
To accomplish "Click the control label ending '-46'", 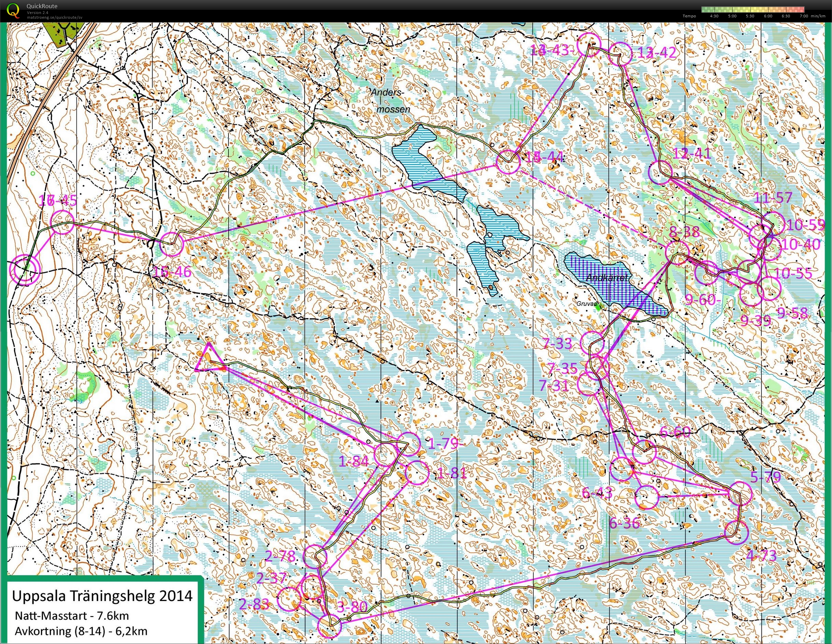I will tap(172, 272).
